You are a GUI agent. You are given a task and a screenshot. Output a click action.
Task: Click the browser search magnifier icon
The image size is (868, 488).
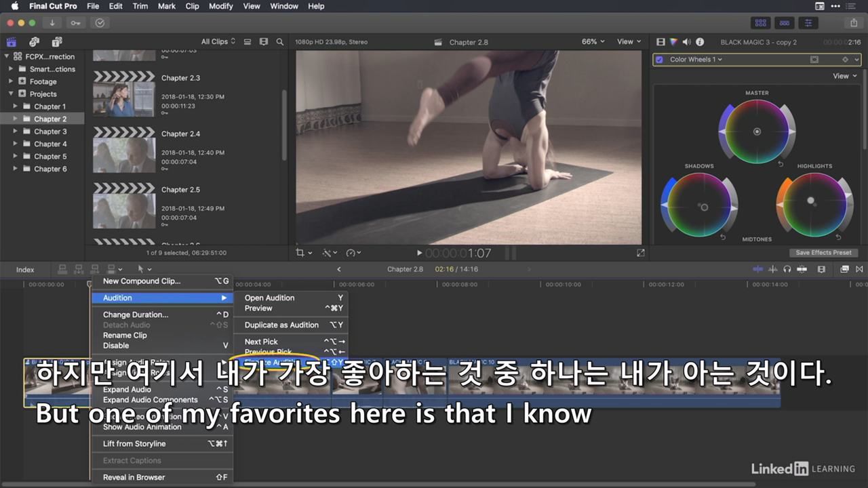click(279, 42)
